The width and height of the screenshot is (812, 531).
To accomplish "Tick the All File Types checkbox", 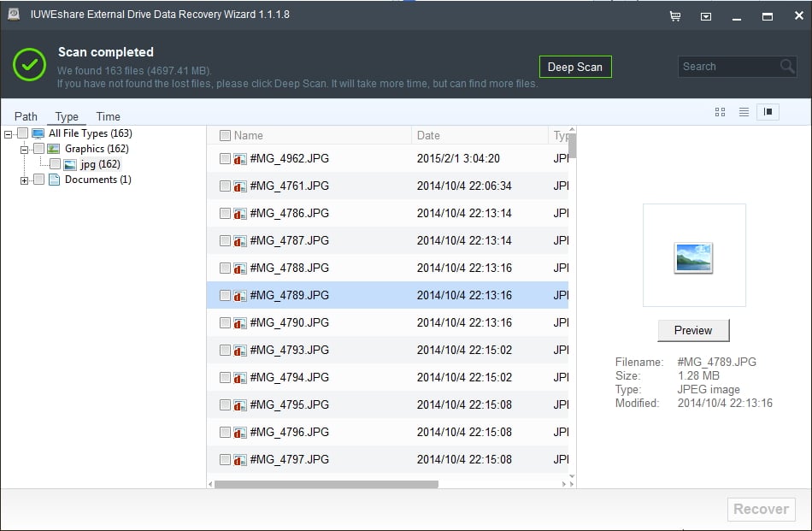I will [x=23, y=133].
